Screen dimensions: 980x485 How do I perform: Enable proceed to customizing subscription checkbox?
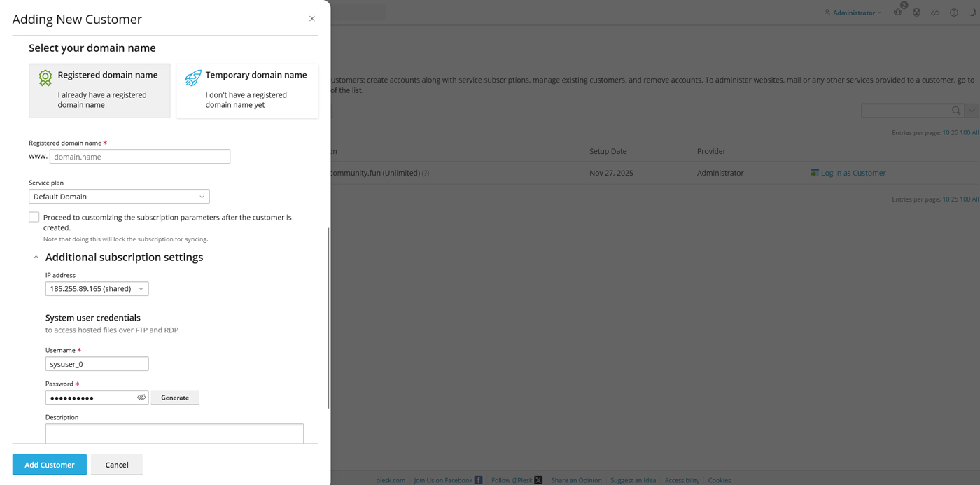coord(34,217)
